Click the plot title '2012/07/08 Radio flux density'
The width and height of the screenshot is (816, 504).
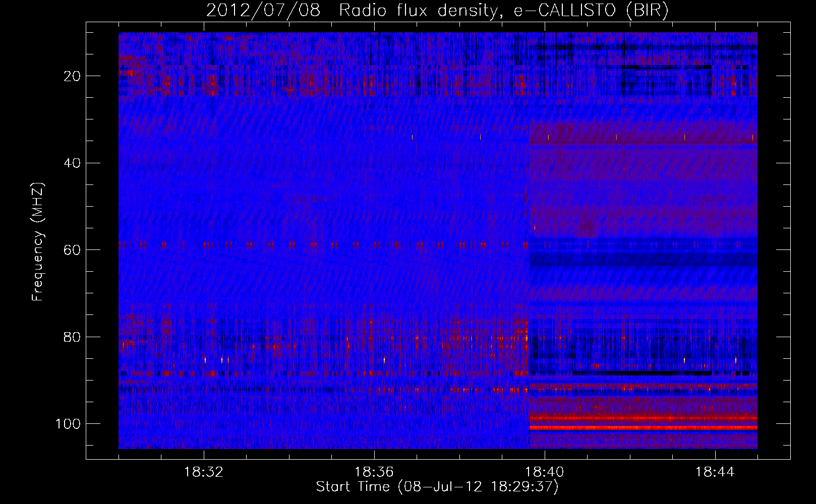pos(437,10)
